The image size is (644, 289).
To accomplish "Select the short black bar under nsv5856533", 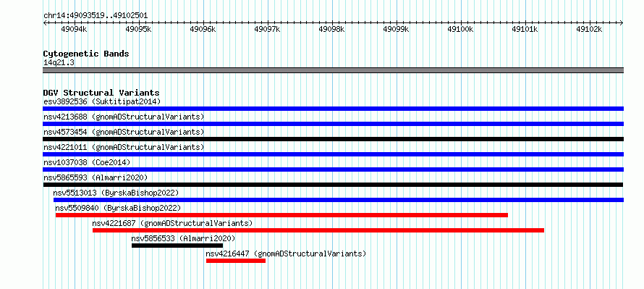I will (177, 246).
